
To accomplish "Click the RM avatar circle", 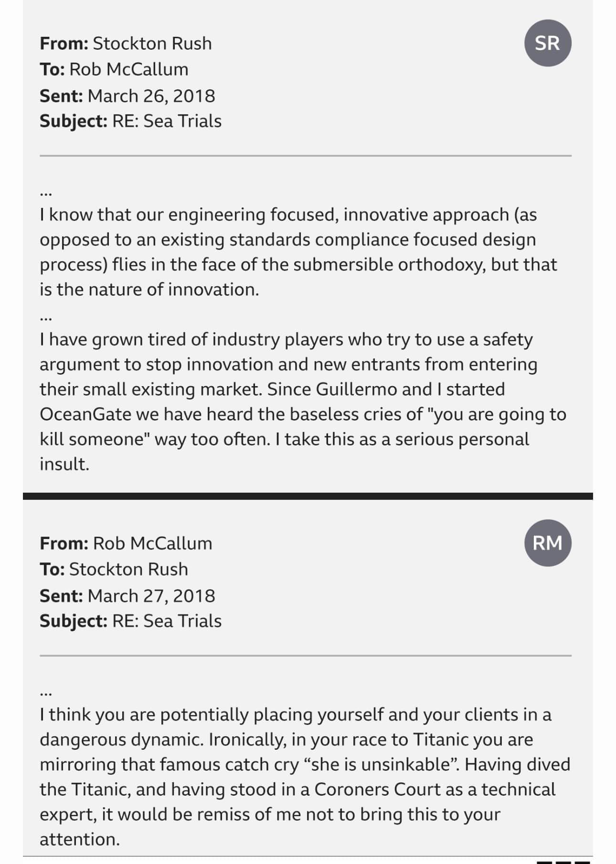I will coord(548,543).
